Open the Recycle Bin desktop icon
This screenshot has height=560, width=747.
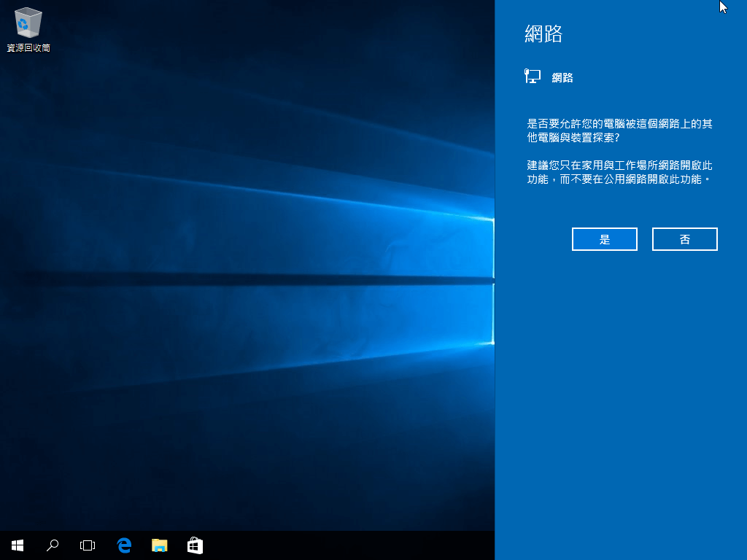(x=28, y=23)
